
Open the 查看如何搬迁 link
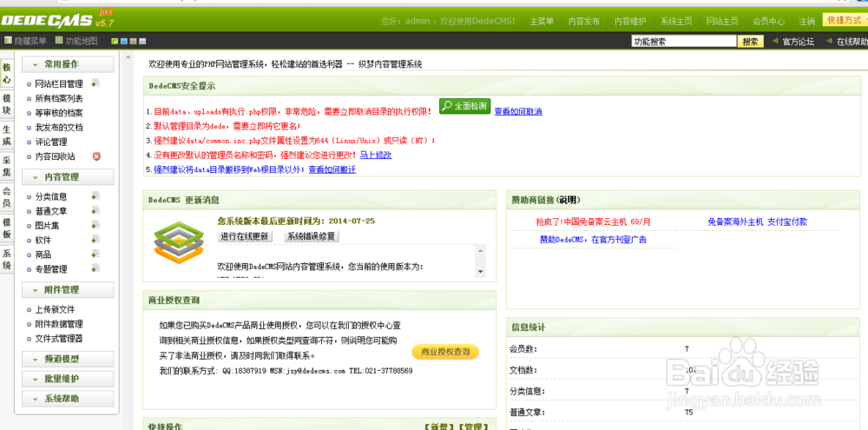[332, 169]
